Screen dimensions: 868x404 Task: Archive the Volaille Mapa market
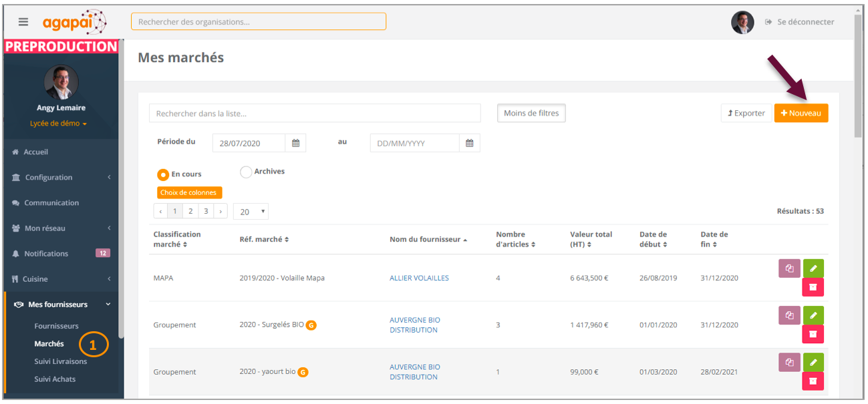pos(813,287)
